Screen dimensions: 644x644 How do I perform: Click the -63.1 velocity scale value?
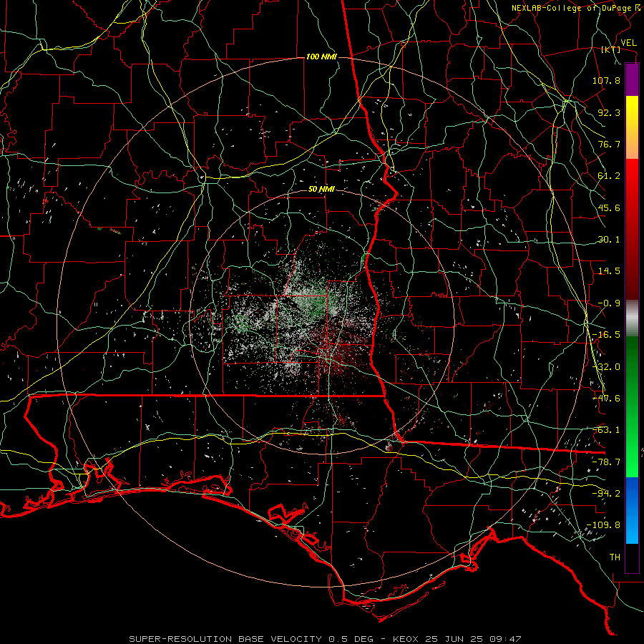[x=606, y=430]
